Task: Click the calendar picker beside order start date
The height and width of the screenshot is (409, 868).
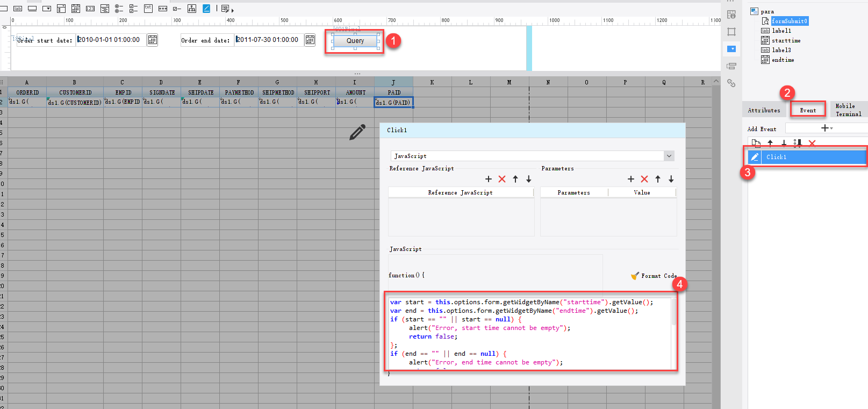Action: pyautogui.click(x=153, y=40)
